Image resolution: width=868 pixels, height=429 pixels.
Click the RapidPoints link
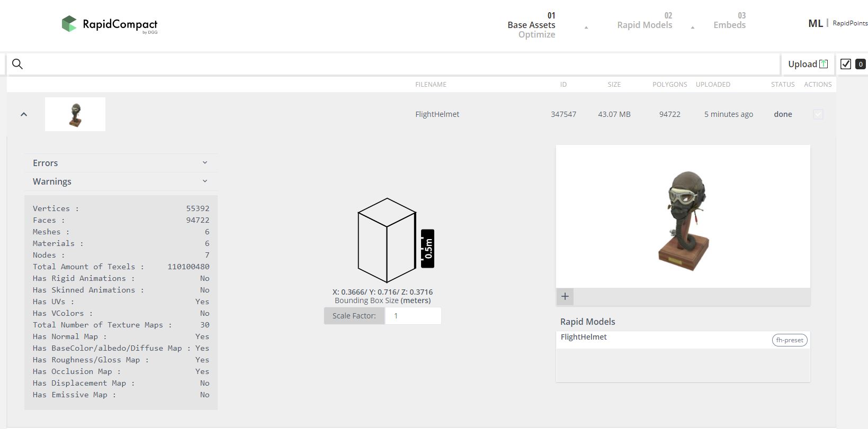[850, 23]
